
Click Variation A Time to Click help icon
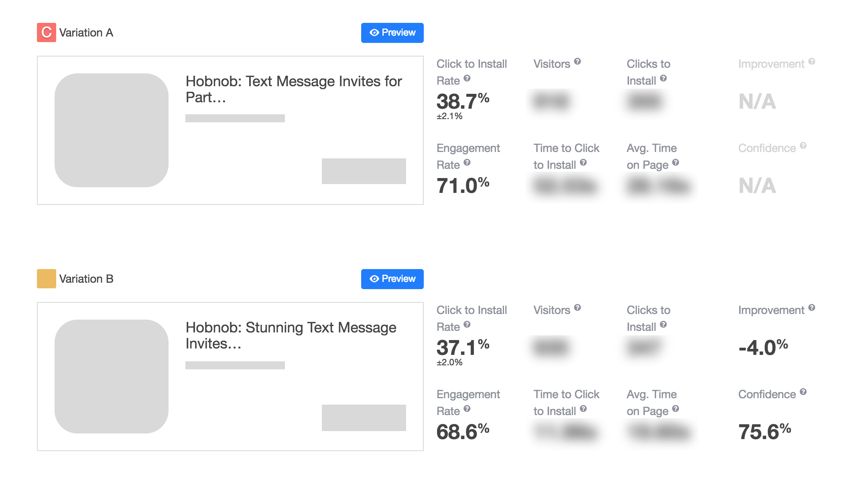tap(583, 162)
